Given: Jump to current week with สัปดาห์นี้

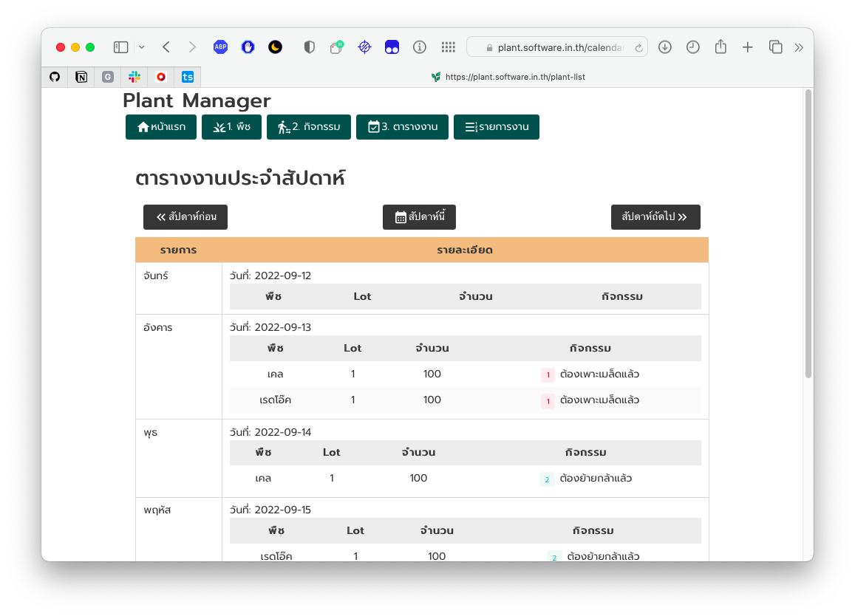Looking at the screenshot, I should click(x=419, y=217).
